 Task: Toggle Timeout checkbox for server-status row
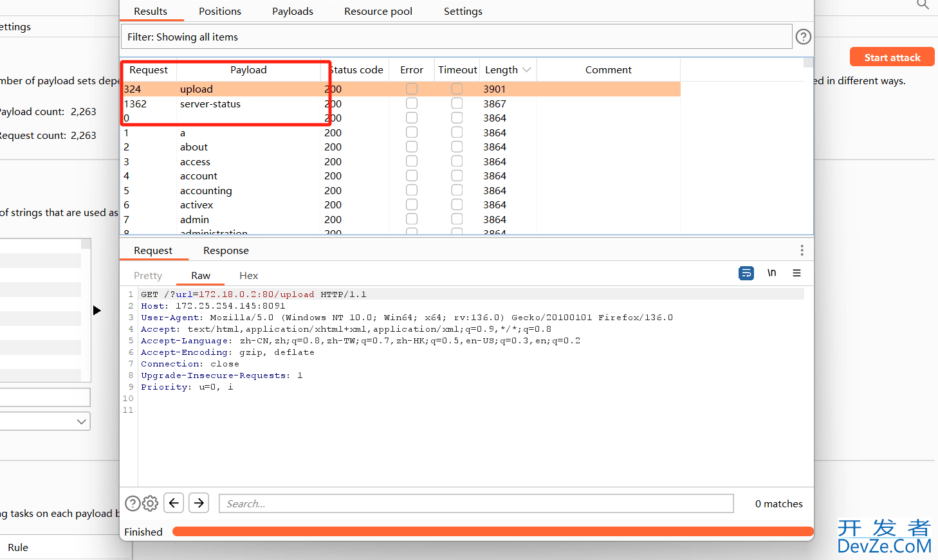[x=457, y=104]
